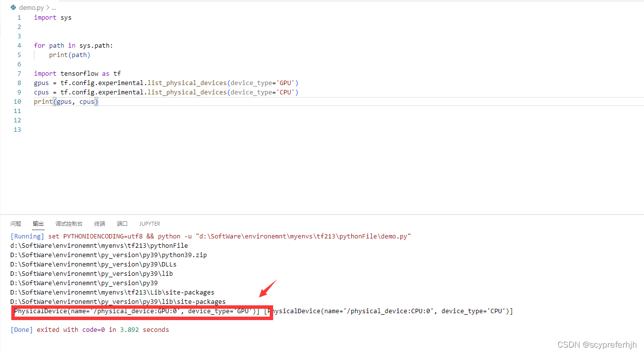
Task: Click the 'import sys' code line
Action: pyautogui.click(x=53, y=17)
